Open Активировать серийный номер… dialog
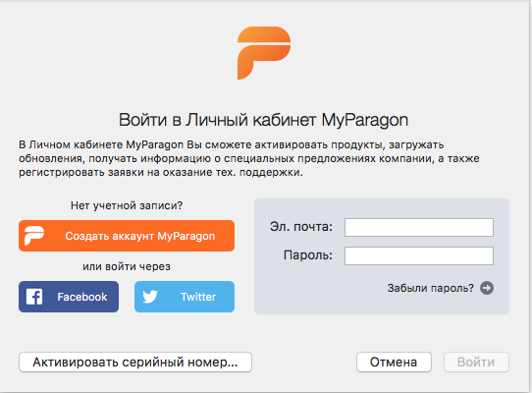Screen dimensions: 532x393 click(135, 363)
